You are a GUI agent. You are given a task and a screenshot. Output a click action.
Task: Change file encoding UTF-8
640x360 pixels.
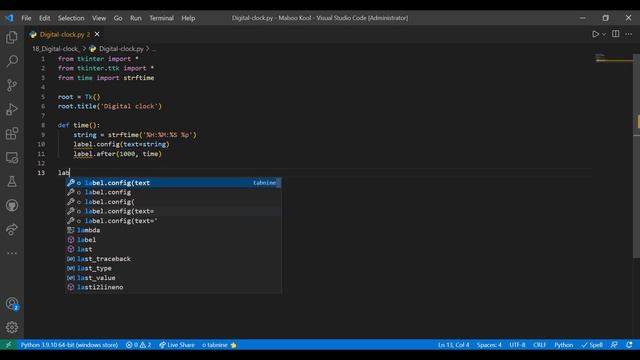click(x=517, y=345)
